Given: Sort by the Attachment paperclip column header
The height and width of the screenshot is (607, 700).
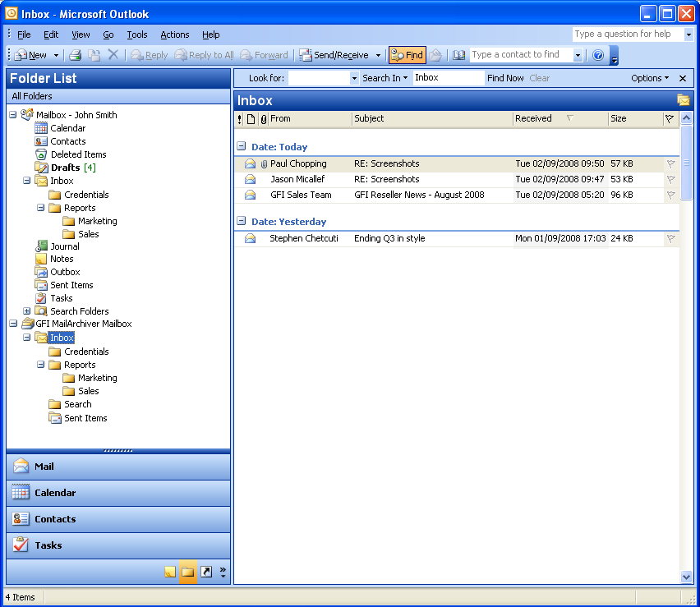Looking at the screenshot, I should click(x=264, y=119).
